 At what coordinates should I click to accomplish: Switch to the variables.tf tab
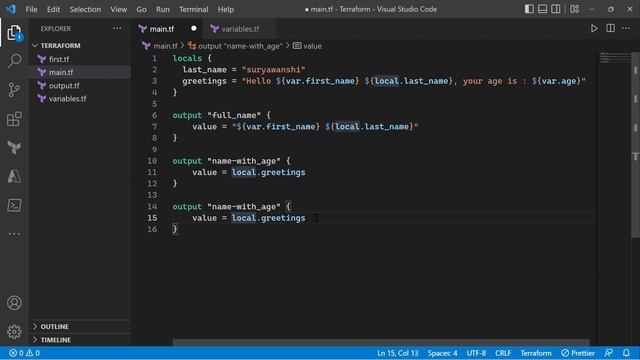[239, 29]
